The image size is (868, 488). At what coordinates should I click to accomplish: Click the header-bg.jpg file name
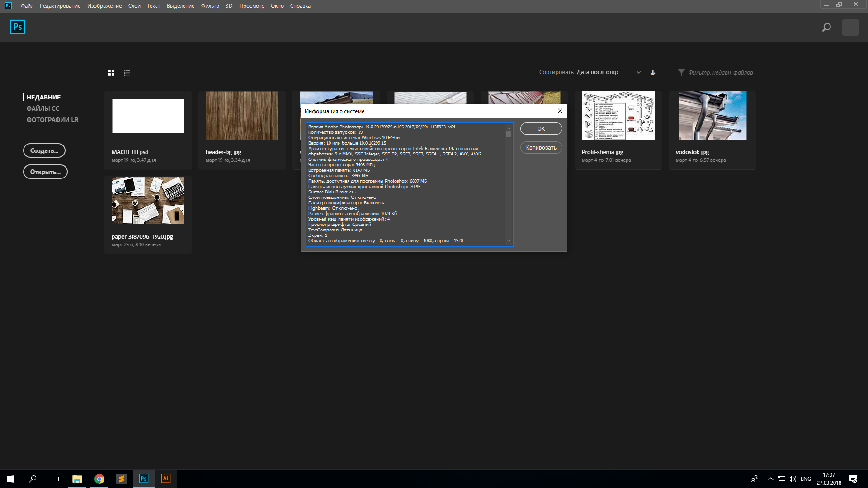223,152
